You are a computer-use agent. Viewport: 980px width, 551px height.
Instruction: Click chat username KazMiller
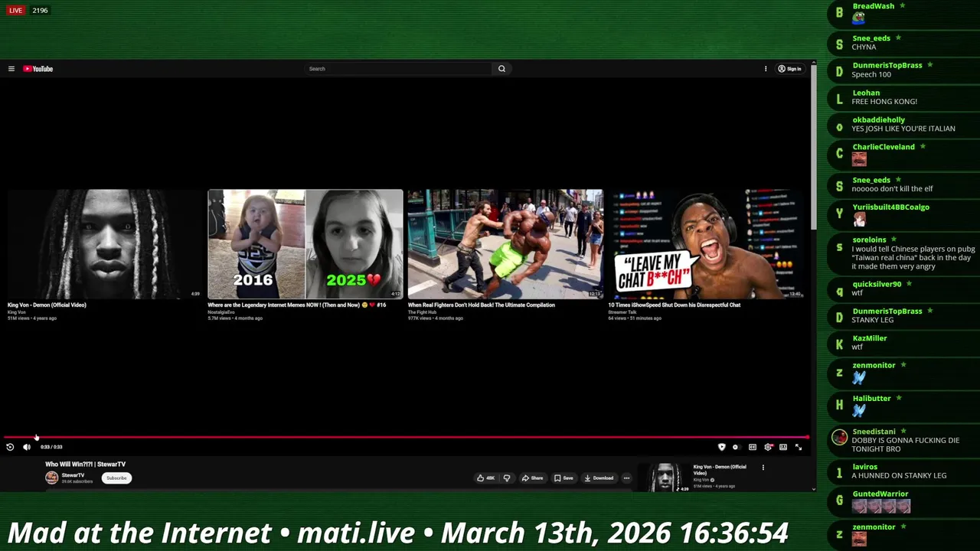coord(870,338)
